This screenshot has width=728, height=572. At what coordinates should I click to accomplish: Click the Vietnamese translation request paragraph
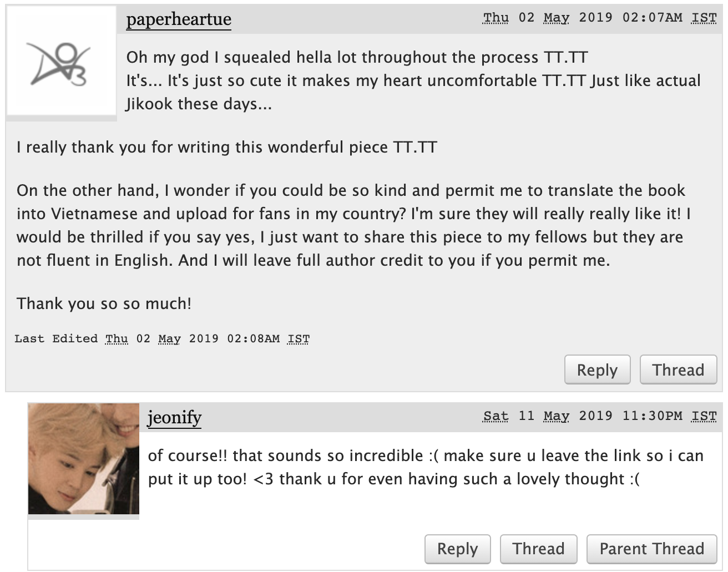point(353,225)
